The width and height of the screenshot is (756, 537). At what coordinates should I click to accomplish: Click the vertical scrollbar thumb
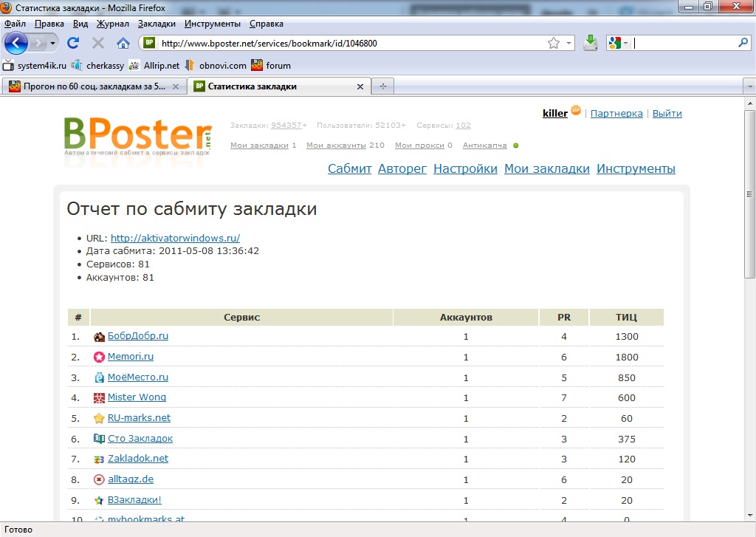750,194
